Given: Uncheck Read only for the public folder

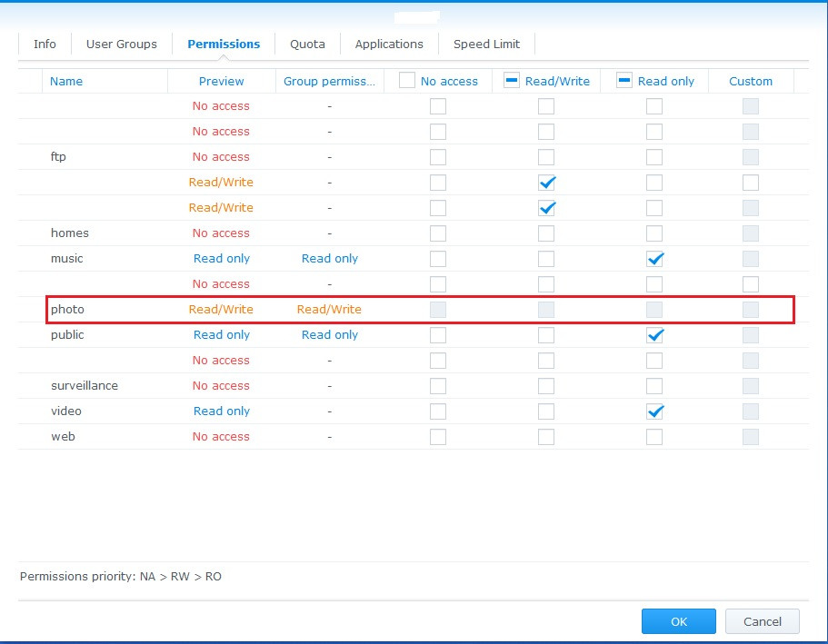Looking at the screenshot, I should [654, 334].
